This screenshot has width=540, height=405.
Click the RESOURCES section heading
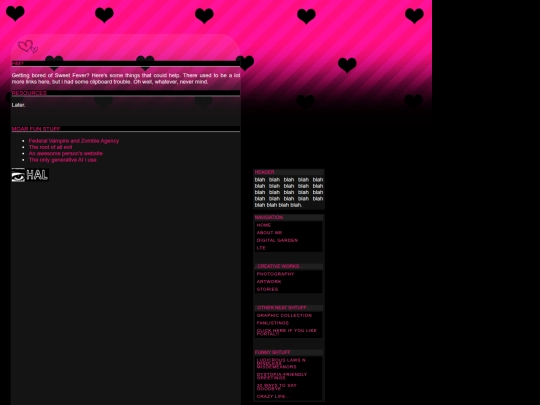pyautogui.click(x=29, y=93)
